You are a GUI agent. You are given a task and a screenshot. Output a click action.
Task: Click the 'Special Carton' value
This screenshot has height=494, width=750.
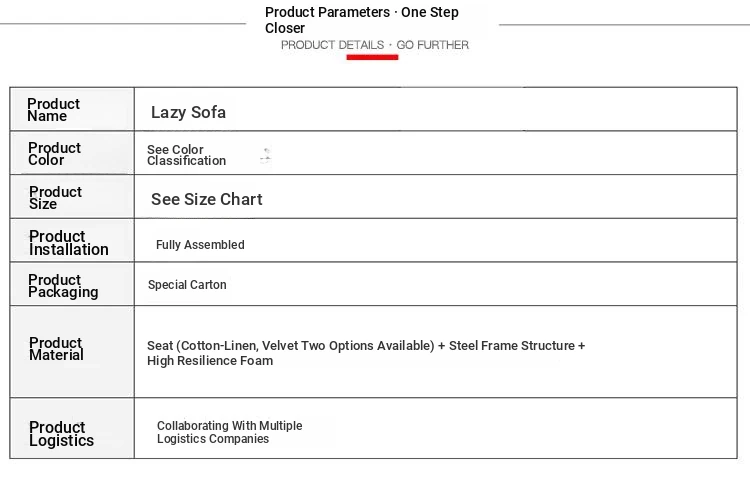(187, 285)
